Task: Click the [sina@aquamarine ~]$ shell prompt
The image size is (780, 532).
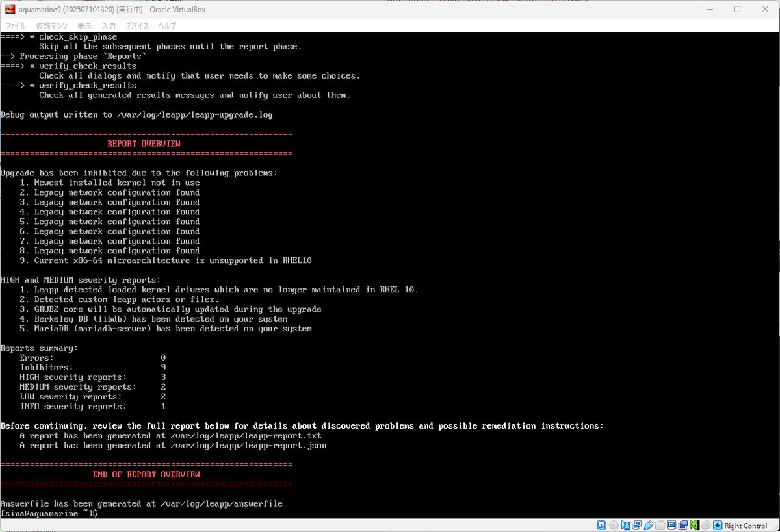Action: pyautogui.click(x=49, y=514)
